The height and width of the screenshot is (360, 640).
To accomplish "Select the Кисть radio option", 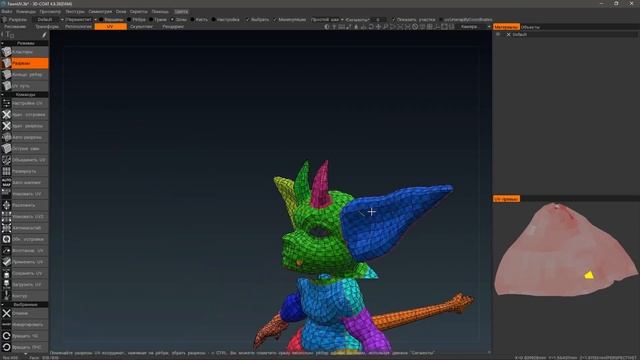I will pyautogui.click(x=192, y=20).
